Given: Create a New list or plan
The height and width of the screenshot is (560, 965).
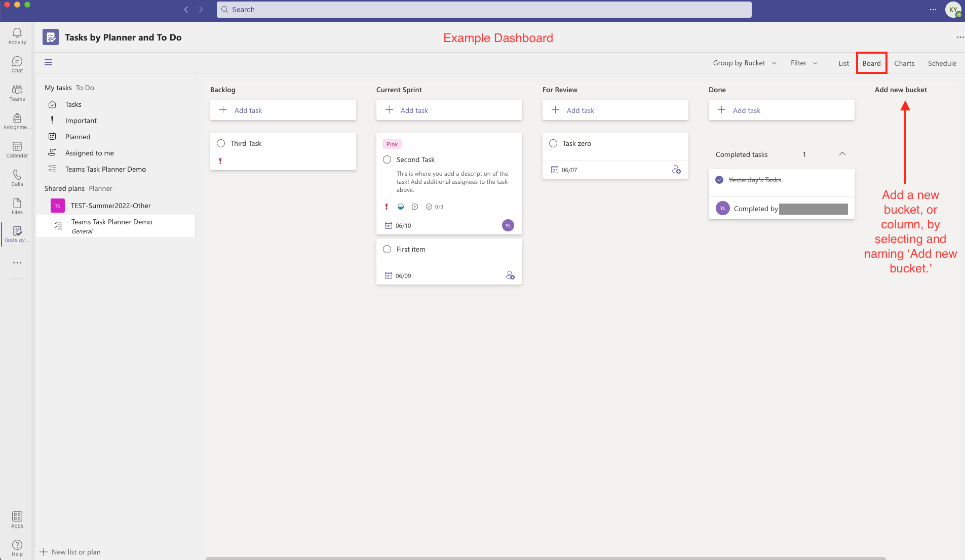Looking at the screenshot, I should [x=70, y=551].
